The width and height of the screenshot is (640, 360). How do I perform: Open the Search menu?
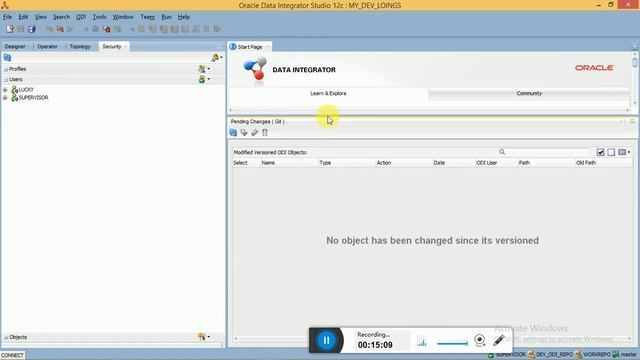coord(61,17)
